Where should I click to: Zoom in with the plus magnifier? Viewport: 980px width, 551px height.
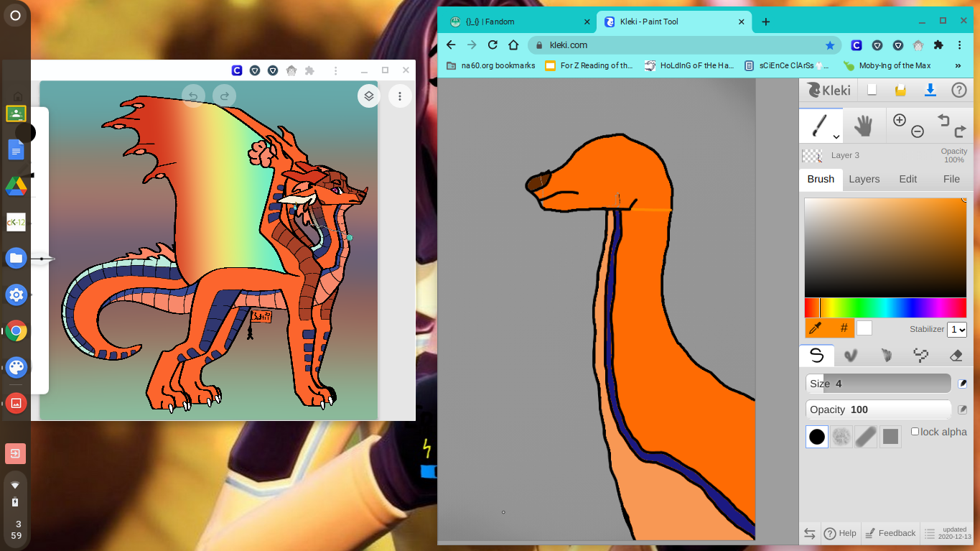pyautogui.click(x=900, y=120)
